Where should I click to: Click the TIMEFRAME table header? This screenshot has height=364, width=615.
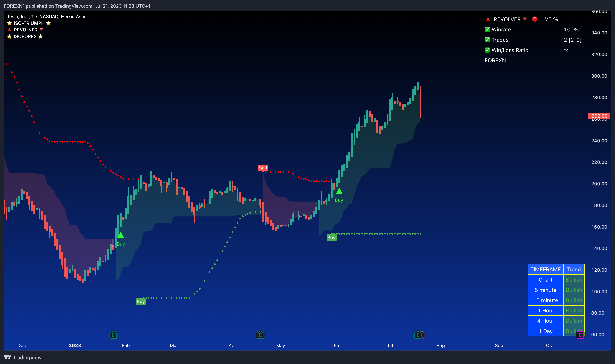tap(546, 270)
